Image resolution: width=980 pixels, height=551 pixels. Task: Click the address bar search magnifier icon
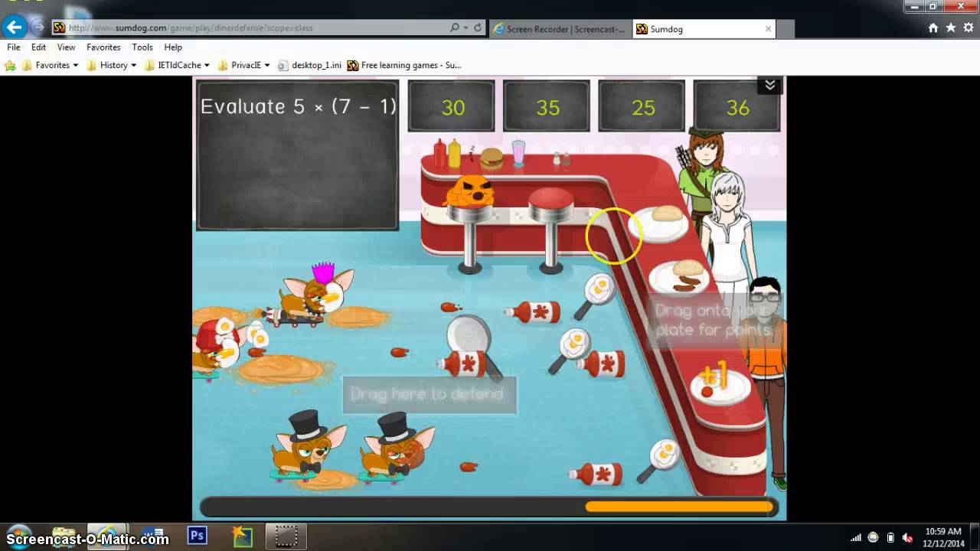click(x=455, y=28)
